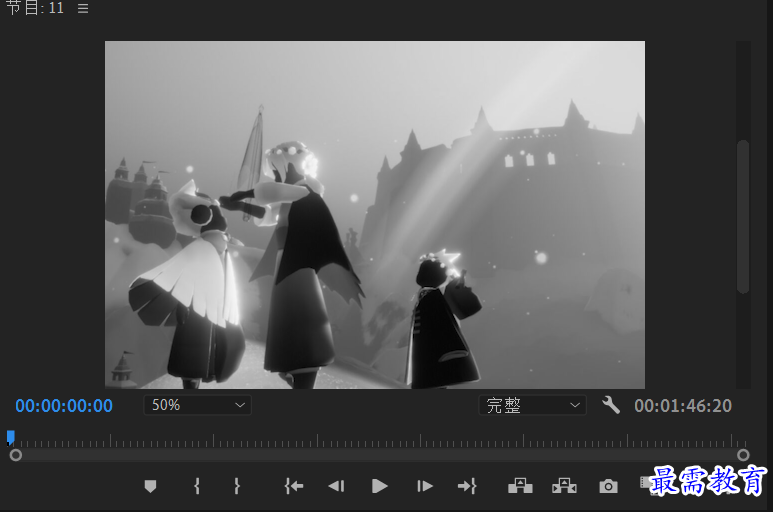The width and height of the screenshot is (773, 512).
Task: Open the wrench settings menu
Action: pyautogui.click(x=611, y=405)
